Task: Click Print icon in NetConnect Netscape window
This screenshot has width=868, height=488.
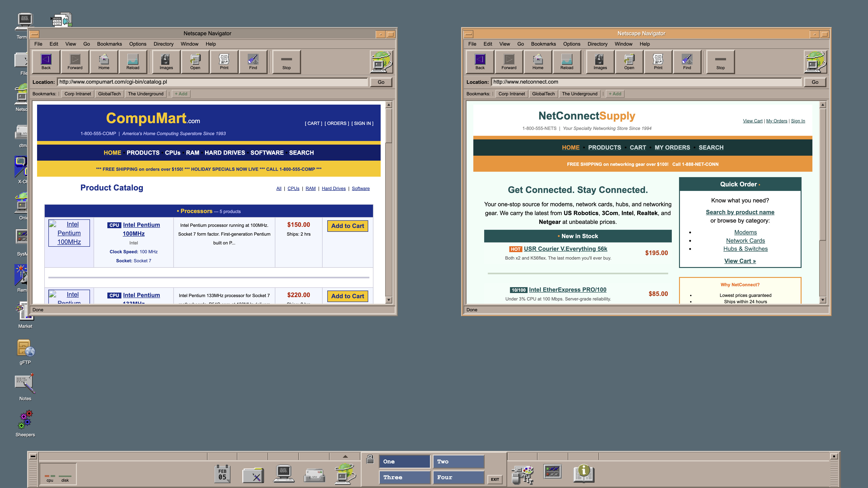Action: coord(658,62)
